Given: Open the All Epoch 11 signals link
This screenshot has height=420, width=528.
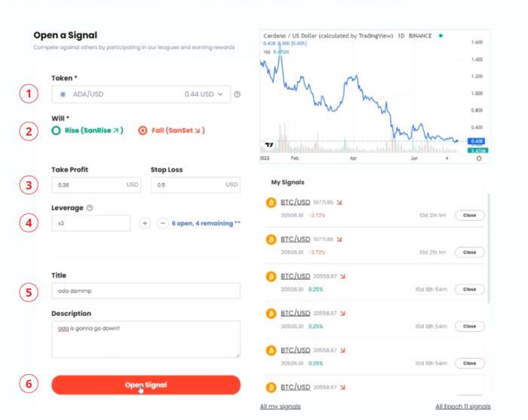Looking at the screenshot, I should [462, 406].
